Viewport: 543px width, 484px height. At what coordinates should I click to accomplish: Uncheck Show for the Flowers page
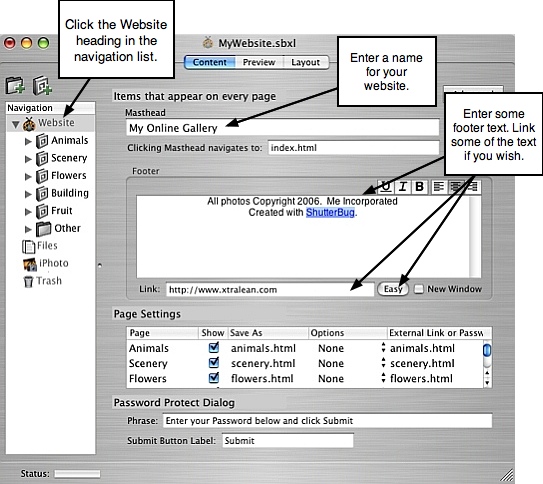coord(214,378)
